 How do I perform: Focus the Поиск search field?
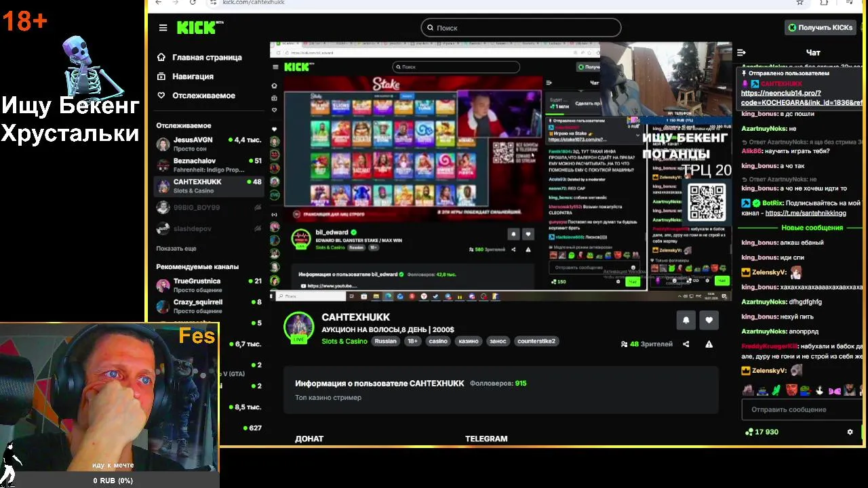point(521,28)
